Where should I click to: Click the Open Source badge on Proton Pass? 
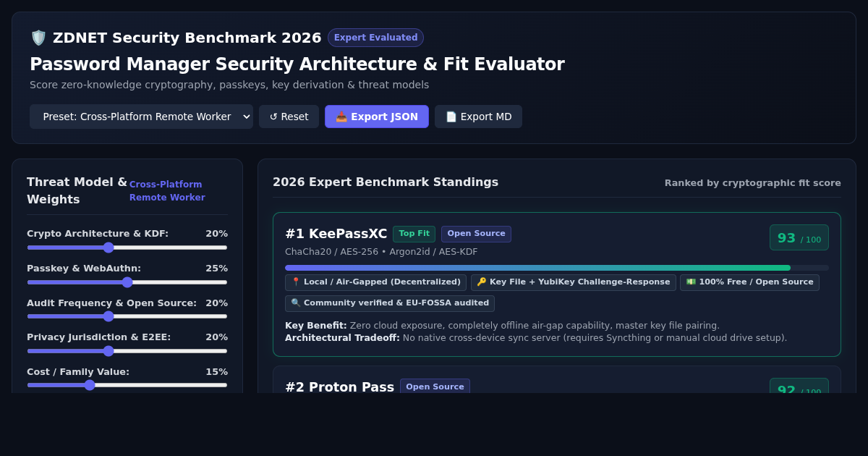point(435,387)
